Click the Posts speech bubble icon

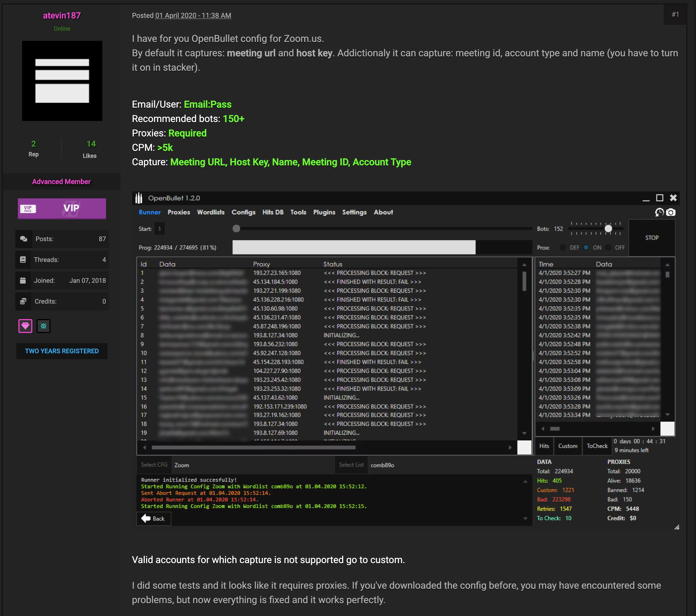point(24,239)
